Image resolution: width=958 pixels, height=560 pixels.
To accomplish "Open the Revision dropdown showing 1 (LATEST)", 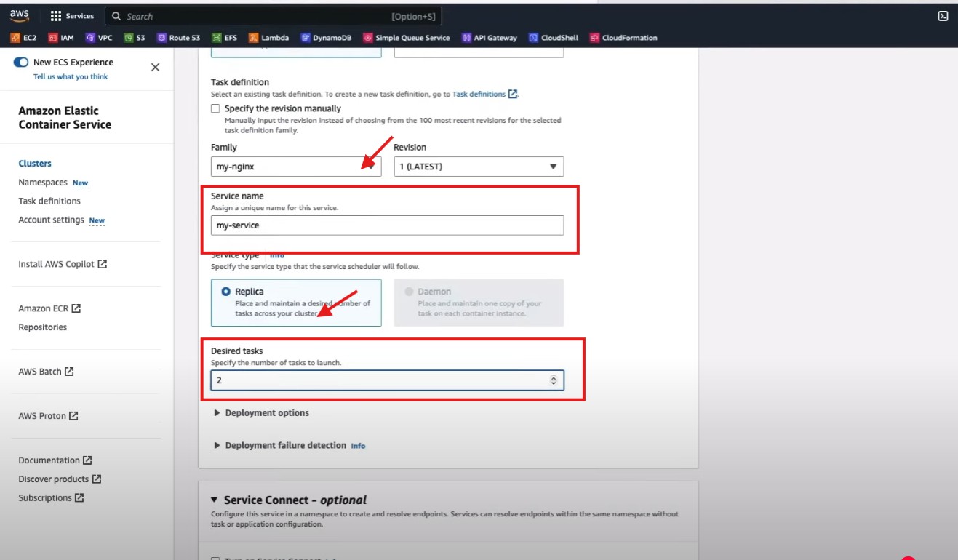I will click(478, 167).
